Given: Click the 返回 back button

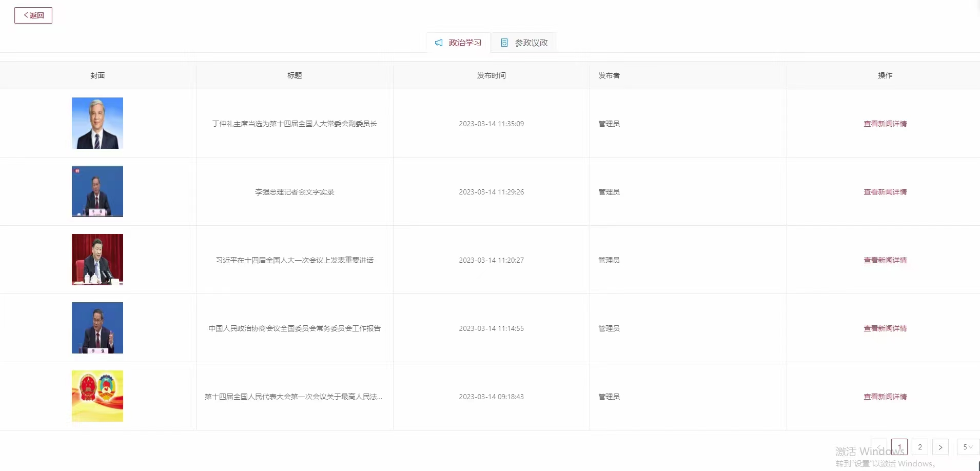Looking at the screenshot, I should [x=33, y=15].
